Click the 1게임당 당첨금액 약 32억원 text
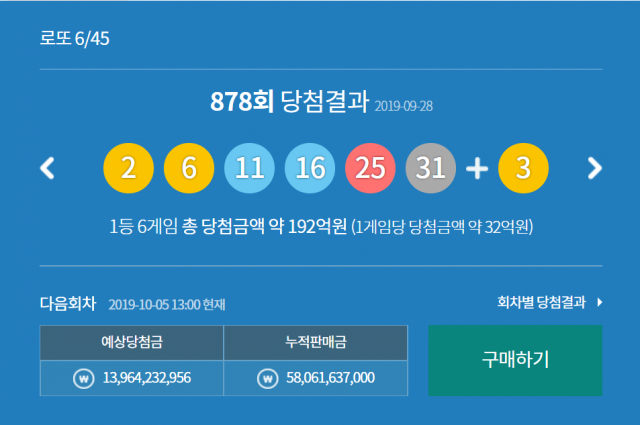Screen dimensions: 640x425 pyautogui.click(x=442, y=227)
